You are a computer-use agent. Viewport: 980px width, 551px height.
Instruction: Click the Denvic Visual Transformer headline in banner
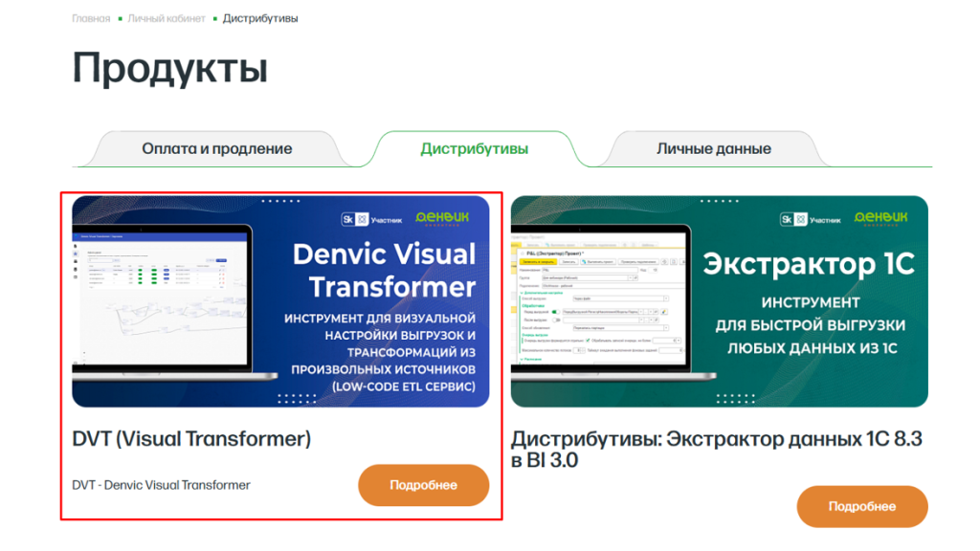(x=383, y=270)
